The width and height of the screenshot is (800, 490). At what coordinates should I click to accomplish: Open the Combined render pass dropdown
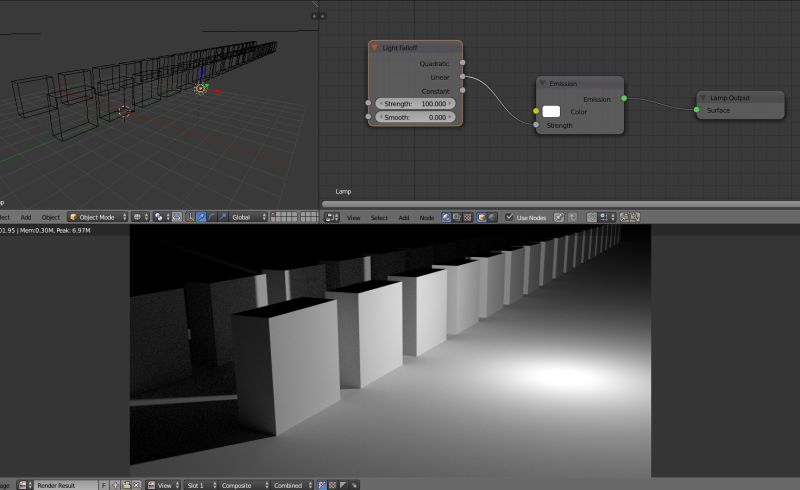click(x=292, y=485)
